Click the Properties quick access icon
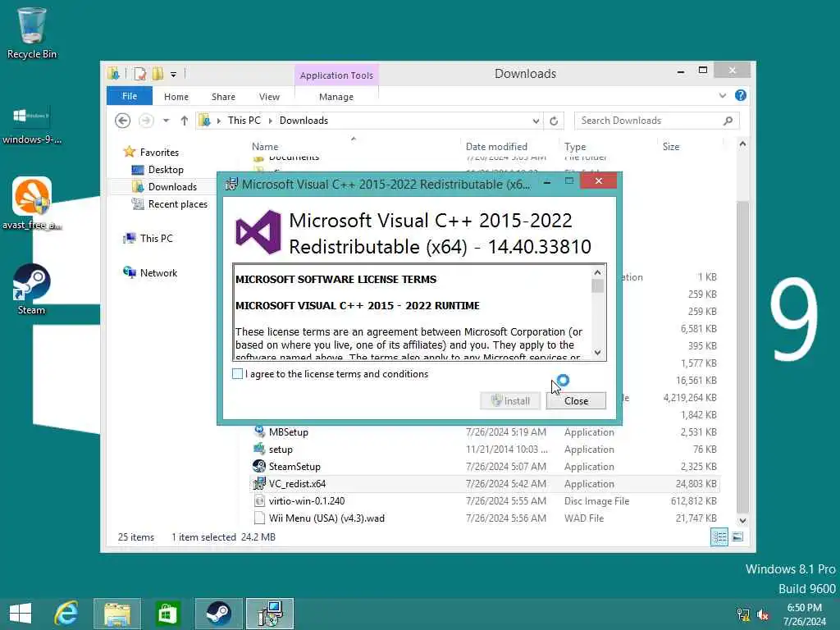Viewport: 840px width, 630px height. click(139, 74)
